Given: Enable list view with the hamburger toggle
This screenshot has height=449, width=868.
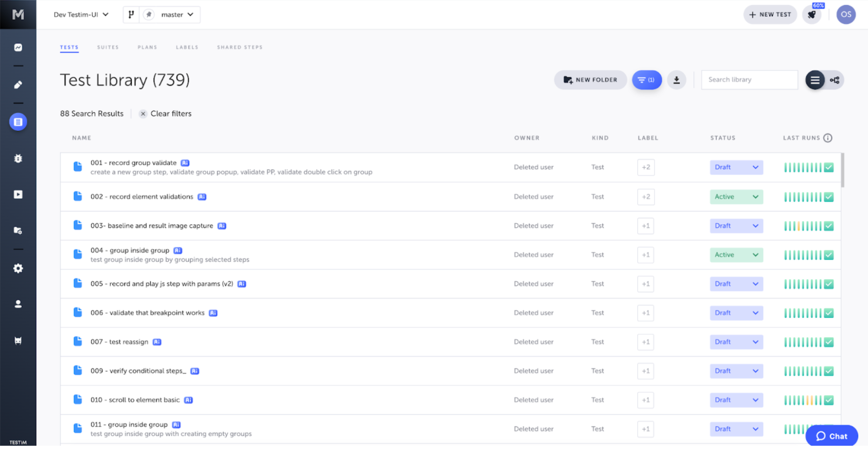Looking at the screenshot, I should pos(815,80).
